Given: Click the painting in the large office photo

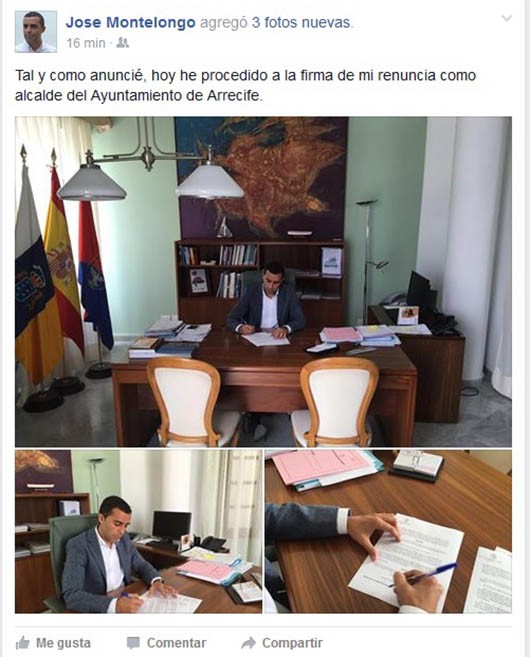Looking at the screenshot, I should pos(261,178).
